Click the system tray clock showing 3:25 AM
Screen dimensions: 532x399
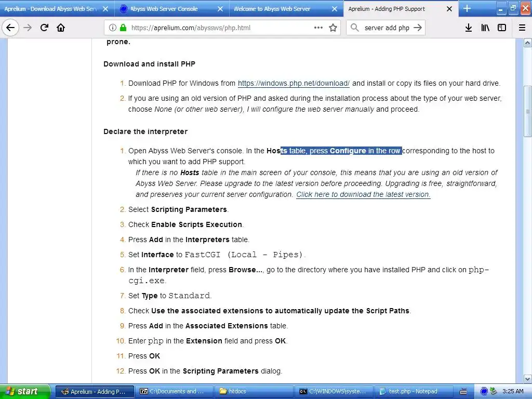click(x=513, y=391)
